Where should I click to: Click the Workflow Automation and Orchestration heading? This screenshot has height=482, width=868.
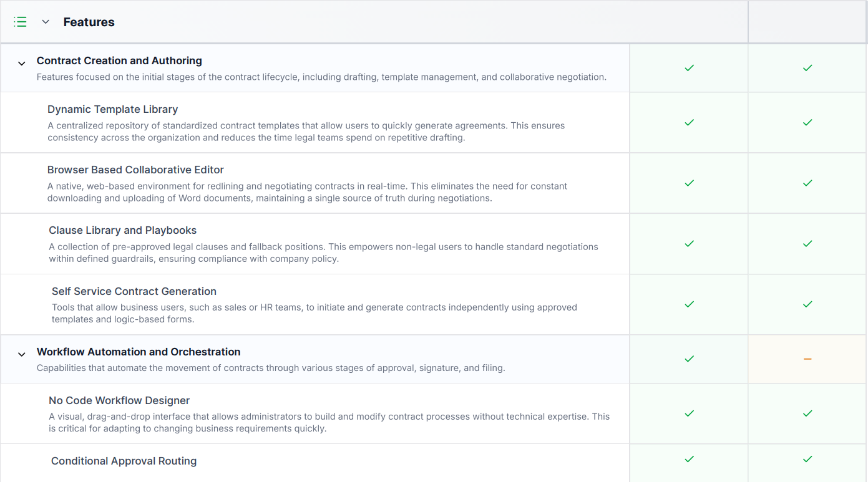click(x=139, y=352)
